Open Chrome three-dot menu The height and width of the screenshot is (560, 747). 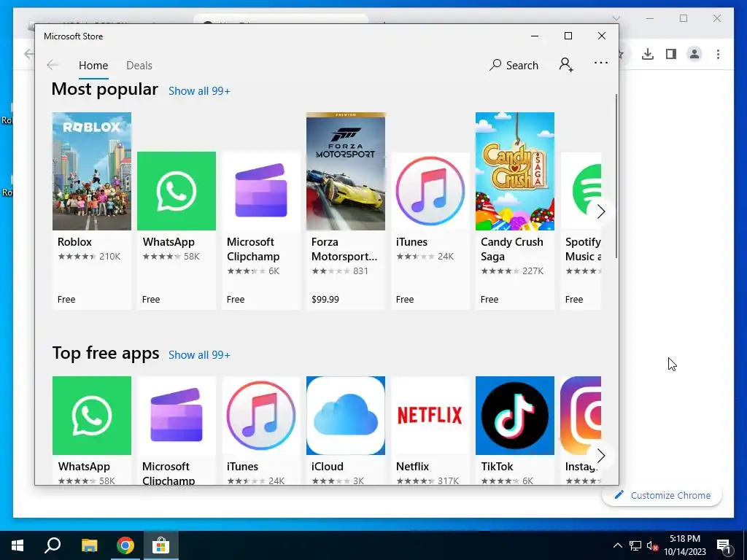(x=718, y=54)
